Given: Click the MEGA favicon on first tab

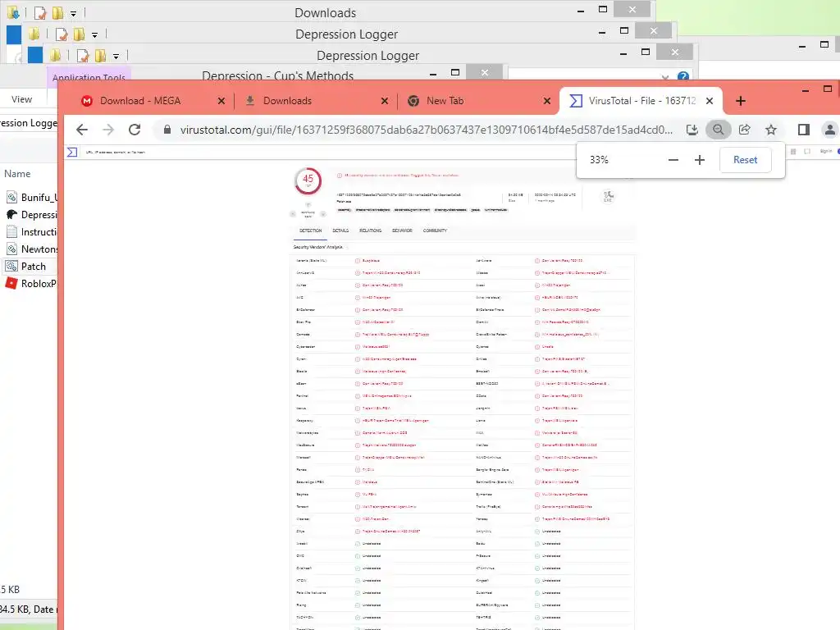Looking at the screenshot, I should pos(87,101).
